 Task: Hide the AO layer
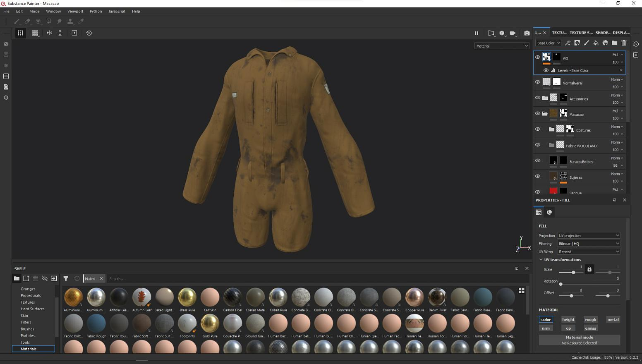click(538, 57)
